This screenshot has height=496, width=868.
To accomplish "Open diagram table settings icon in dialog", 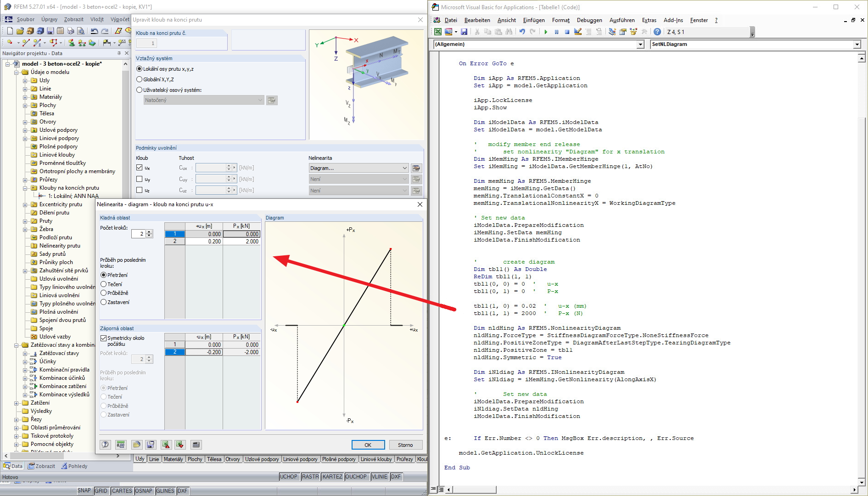I will 196,445.
